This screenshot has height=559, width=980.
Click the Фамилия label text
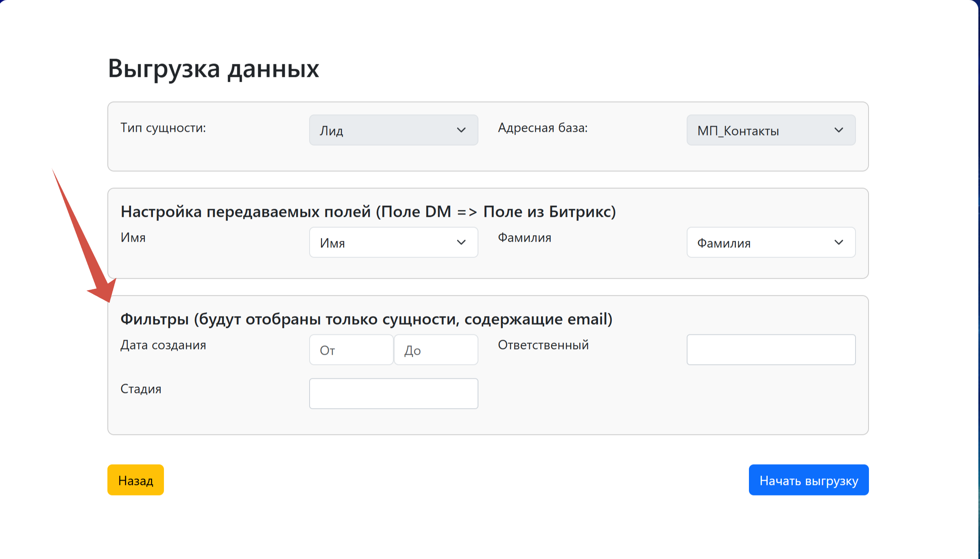[524, 238]
